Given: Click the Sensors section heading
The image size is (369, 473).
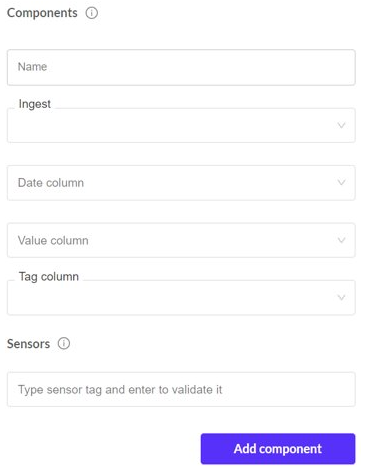Looking at the screenshot, I should (x=28, y=344).
